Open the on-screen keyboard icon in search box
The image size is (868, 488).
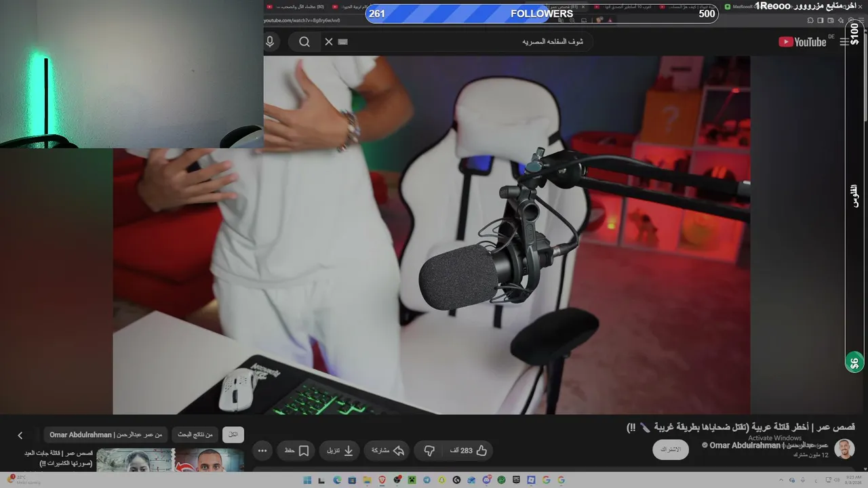point(343,42)
